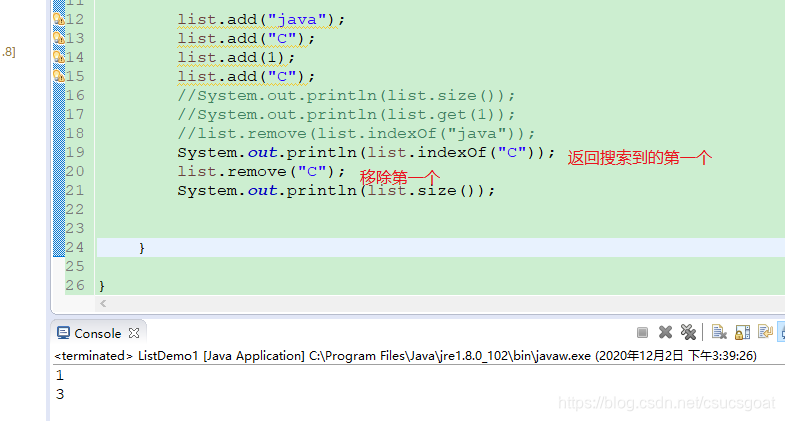Click warning marker icon on line 15
785x421 pixels.
(59, 77)
